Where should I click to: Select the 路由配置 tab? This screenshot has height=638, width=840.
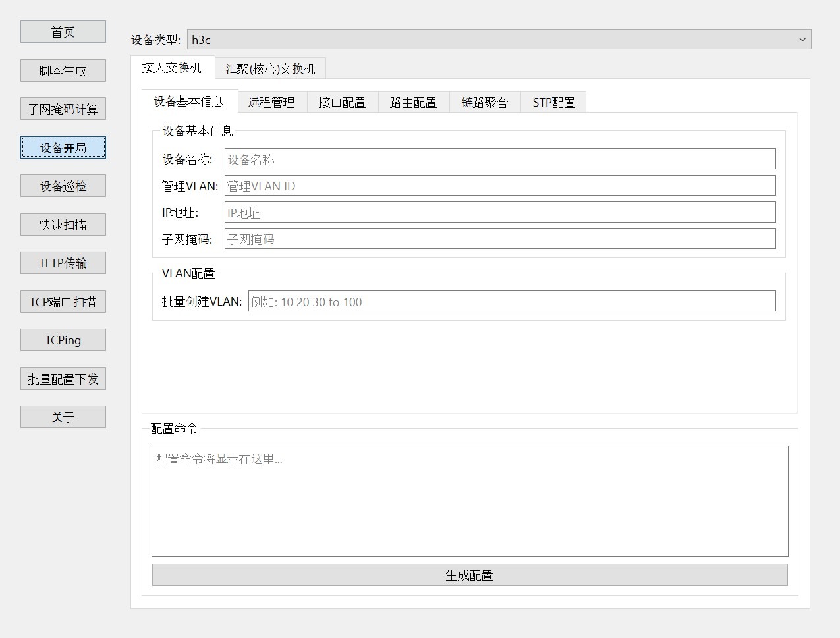point(413,103)
